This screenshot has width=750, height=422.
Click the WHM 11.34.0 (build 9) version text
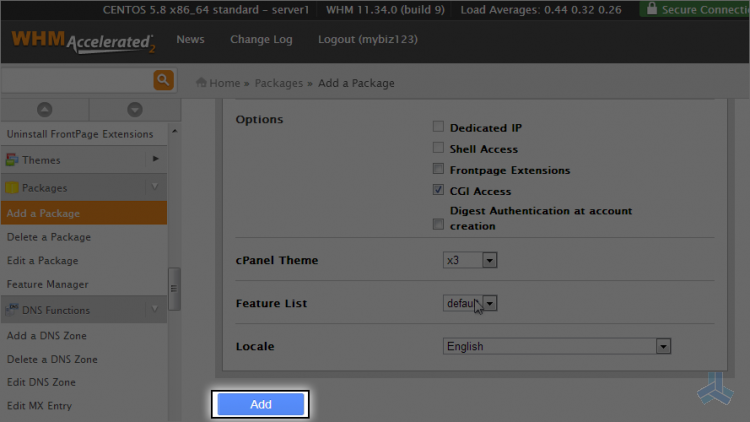(386, 10)
